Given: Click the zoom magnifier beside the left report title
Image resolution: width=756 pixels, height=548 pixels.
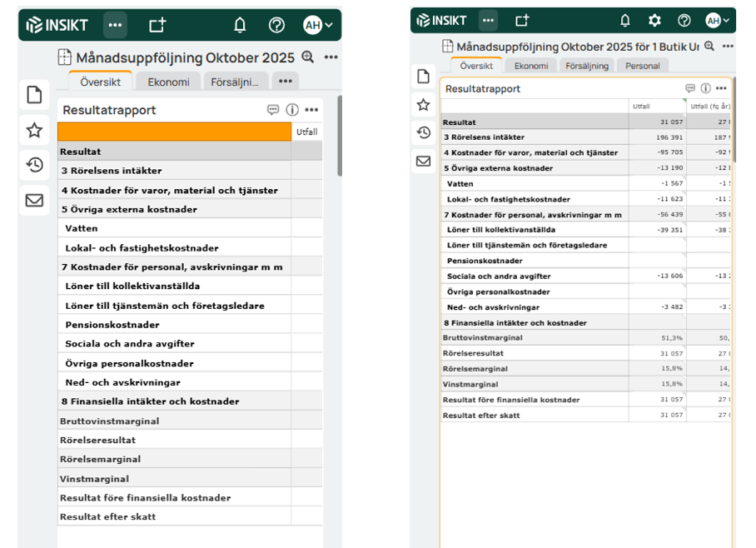Looking at the screenshot, I should coord(308,57).
